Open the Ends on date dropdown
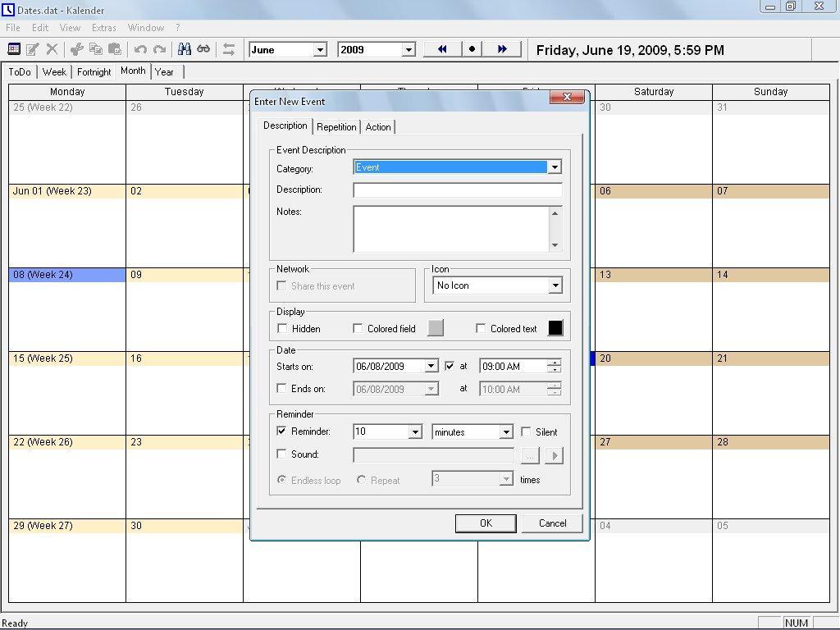This screenshot has width=840, height=630. pos(431,389)
